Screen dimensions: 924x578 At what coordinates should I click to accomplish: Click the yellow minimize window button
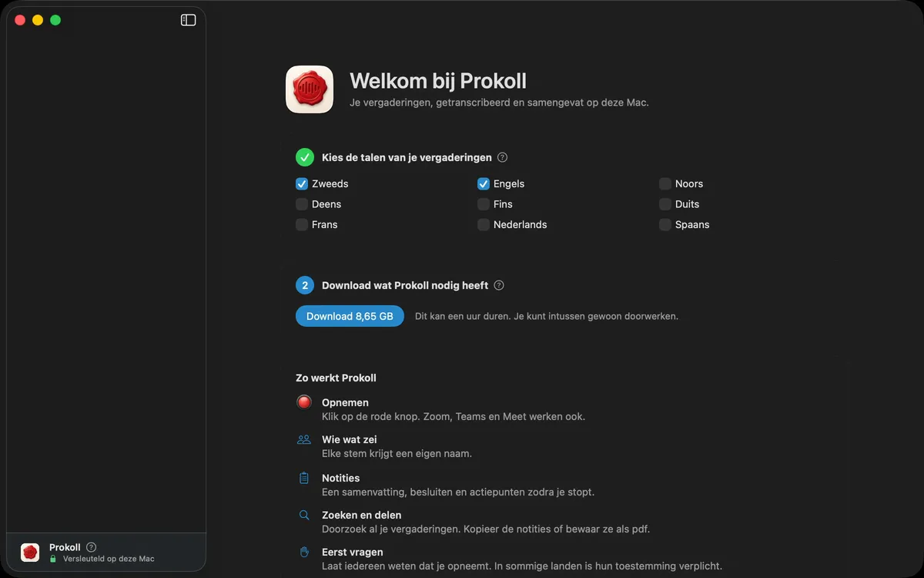(x=38, y=20)
